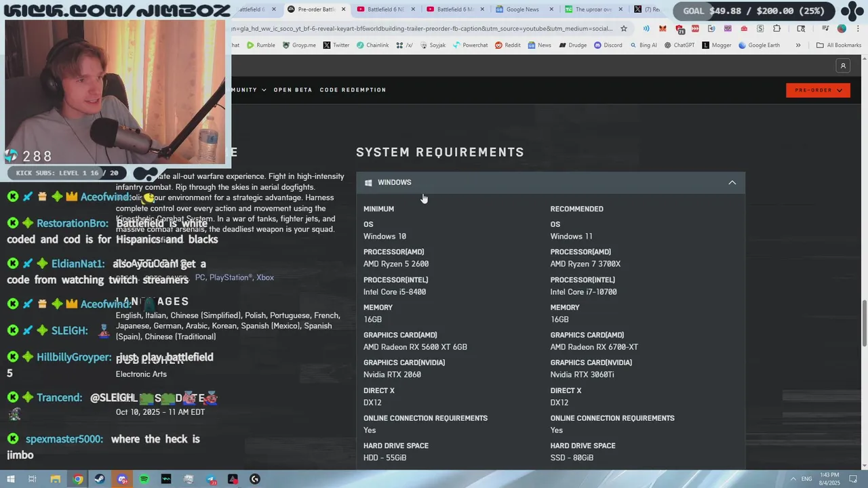Click ENG language indicator in system tray

pyautogui.click(x=806, y=479)
